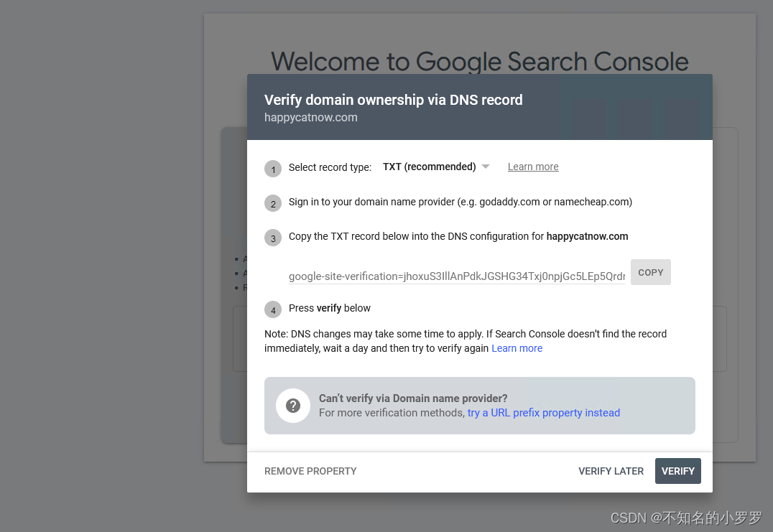Click 'Can't verify via Domain name provider?' text
This screenshot has width=773, height=532.
point(413,398)
